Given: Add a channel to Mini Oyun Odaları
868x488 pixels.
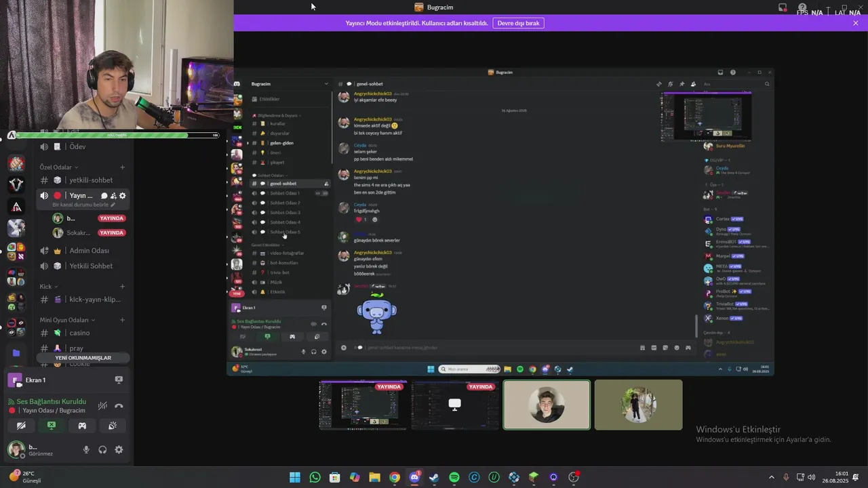Looking at the screenshot, I should coord(122,320).
